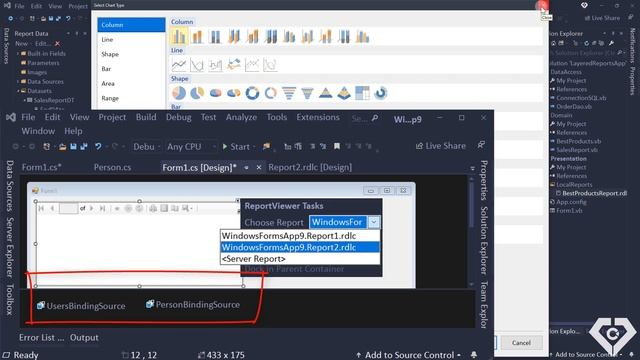Select Range category in chart type list
The height and width of the screenshot is (360, 640).
(x=131, y=98)
